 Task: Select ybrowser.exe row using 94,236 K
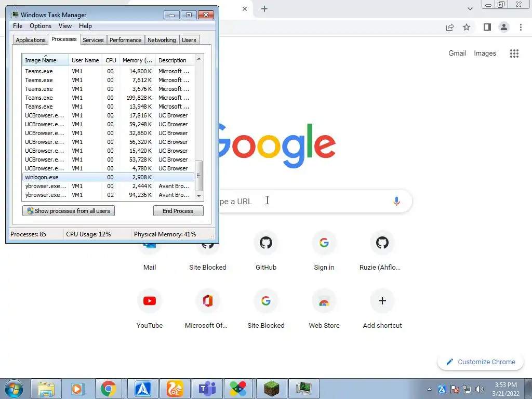(108, 195)
